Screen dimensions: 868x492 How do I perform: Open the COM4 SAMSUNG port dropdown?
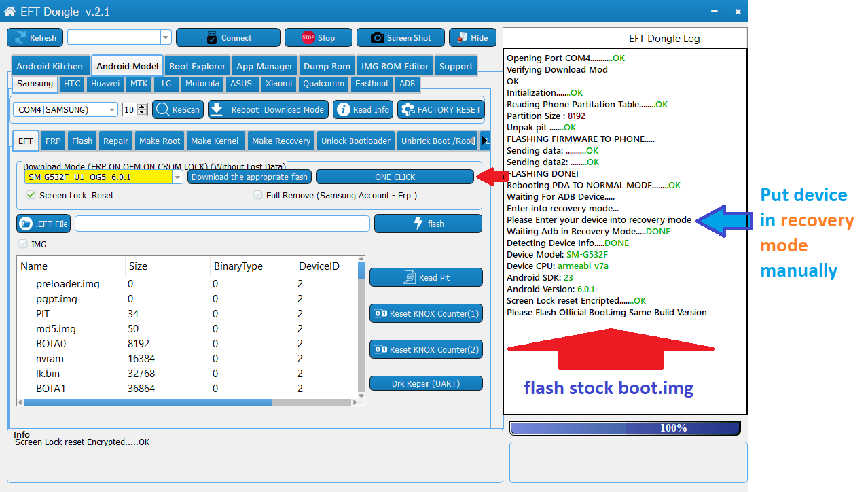click(x=112, y=109)
